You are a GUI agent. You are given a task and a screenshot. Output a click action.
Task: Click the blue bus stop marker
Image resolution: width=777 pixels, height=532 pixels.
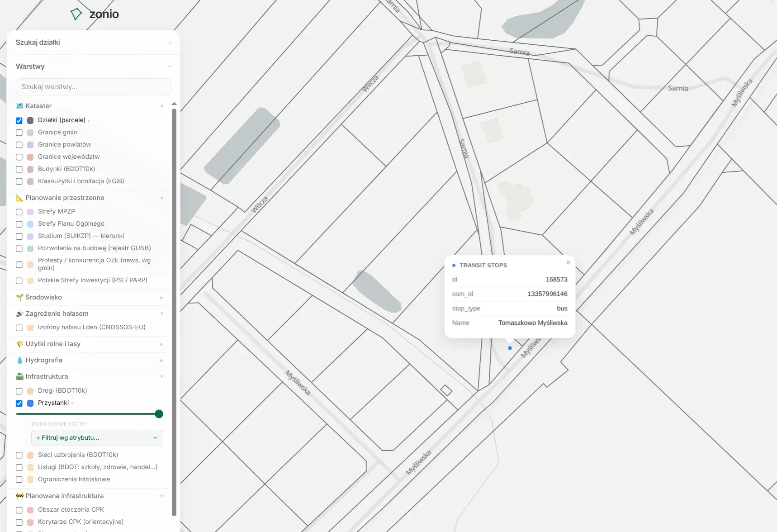click(x=510, y=348)
